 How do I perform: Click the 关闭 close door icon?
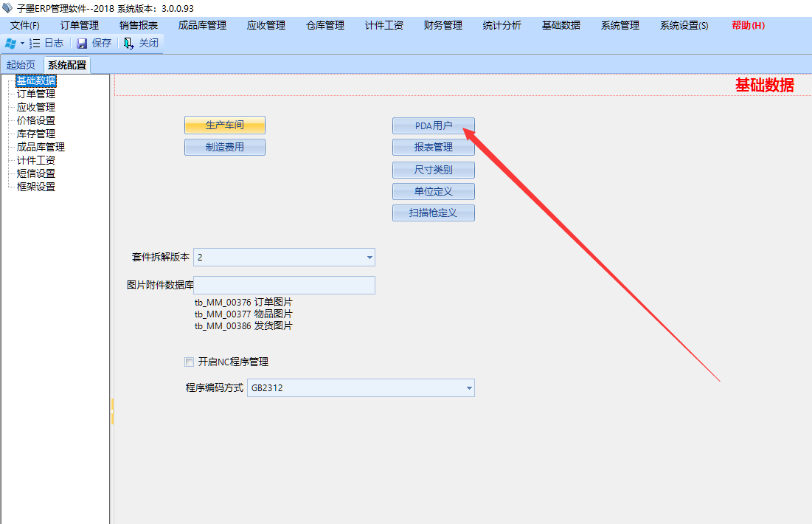pyautogui.click(x=129, y=44)
